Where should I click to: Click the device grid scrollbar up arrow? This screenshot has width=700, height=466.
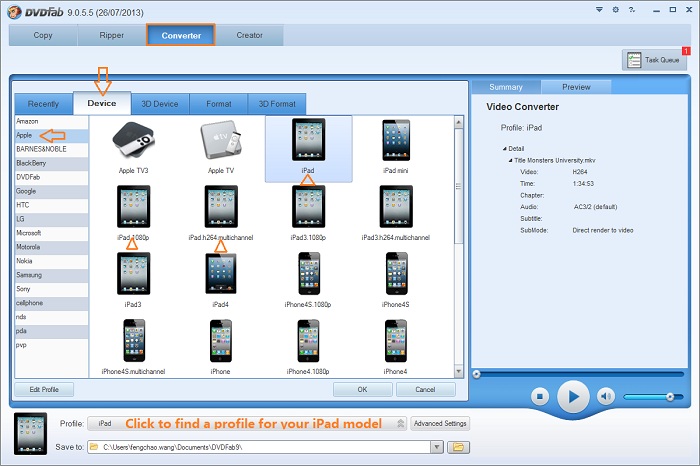(x=458, y=122)
